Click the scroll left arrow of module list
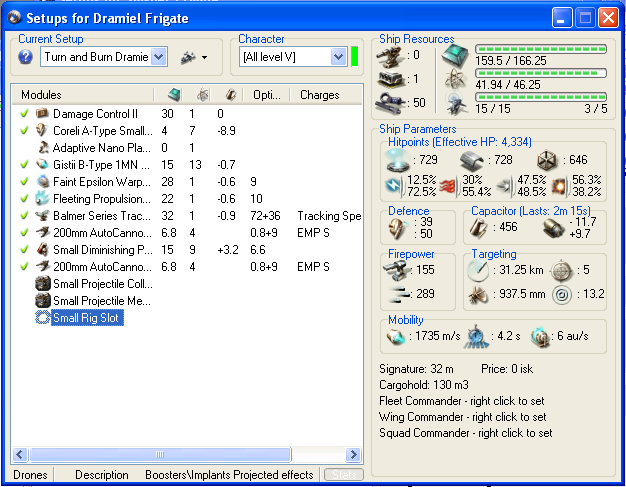The image size is (626, 487). [20, 454]
